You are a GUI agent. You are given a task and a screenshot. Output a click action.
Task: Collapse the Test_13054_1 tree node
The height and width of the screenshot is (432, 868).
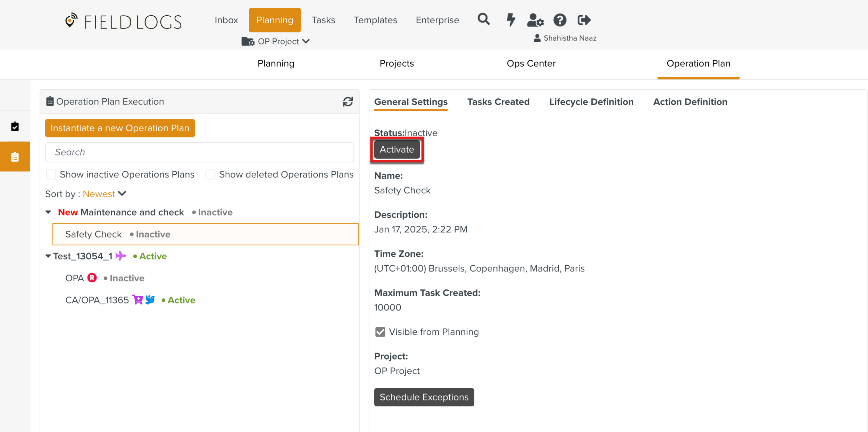click(48, 256)
